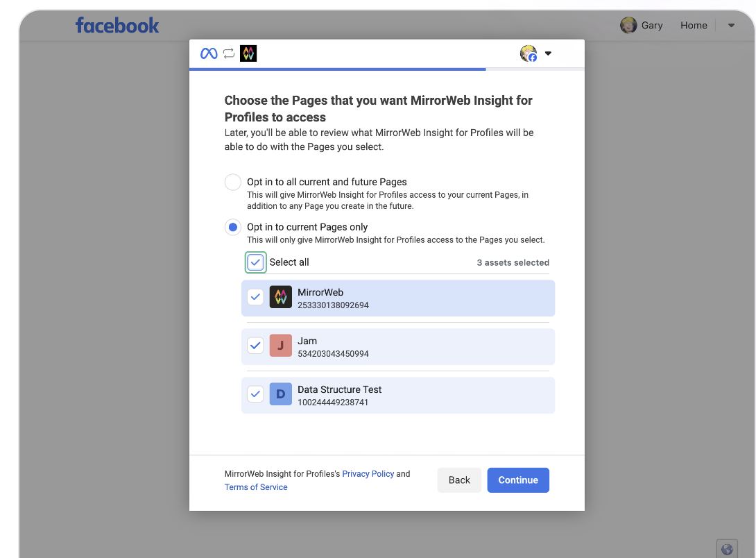Open Gary's profile in the top bar
The height and width of the screenshot is (558, 756).
tap(642, 25)
